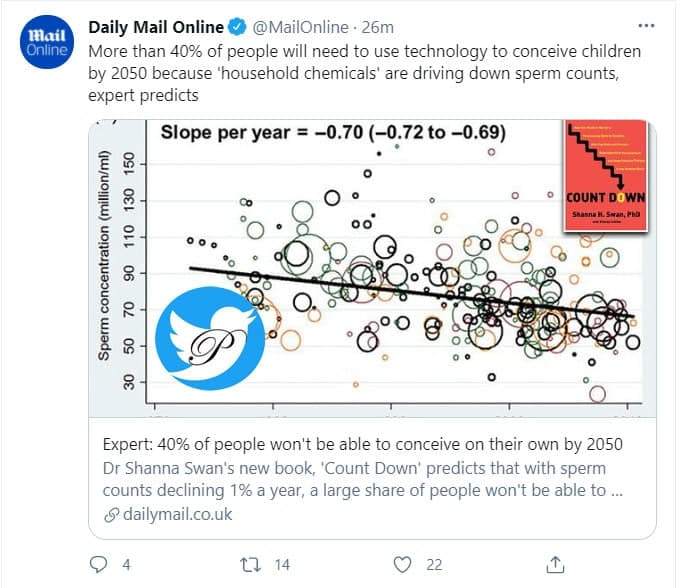
Task: Open the dailymail.co.uk domain link
Action: pyautogui.click(x=178, y=514)
